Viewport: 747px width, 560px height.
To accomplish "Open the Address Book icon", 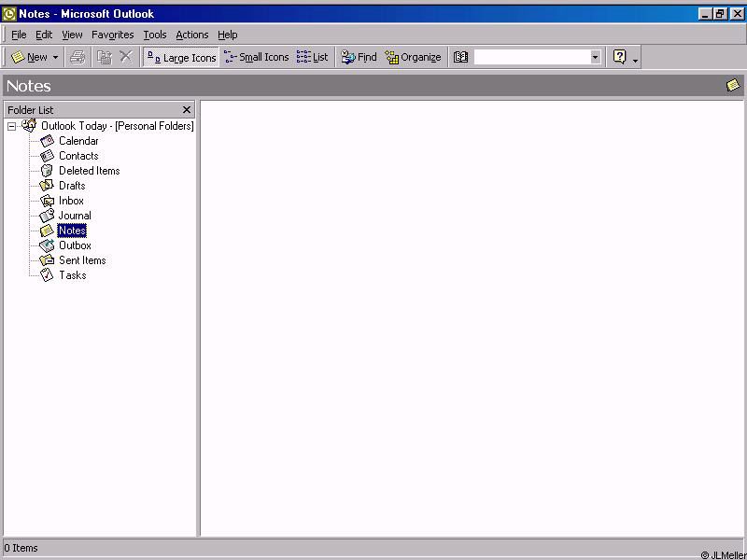I will (x=460, y=57).
